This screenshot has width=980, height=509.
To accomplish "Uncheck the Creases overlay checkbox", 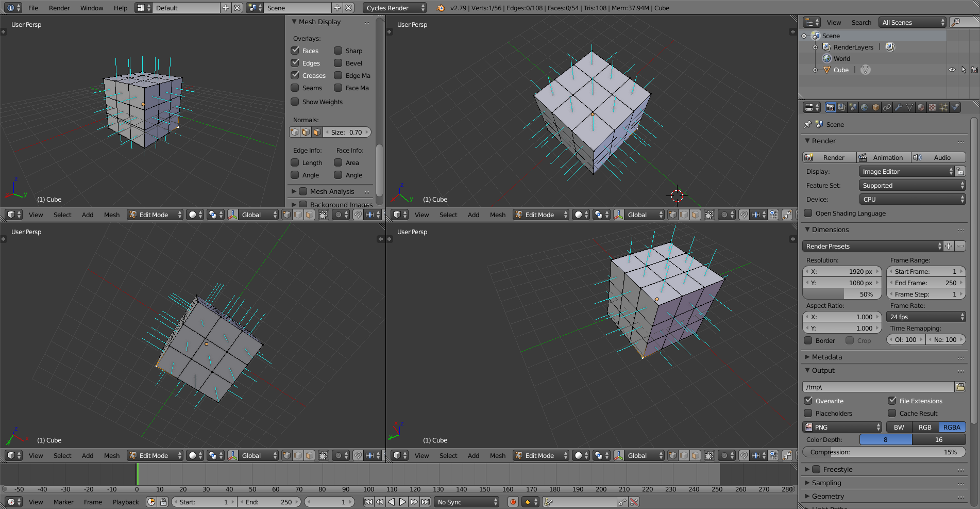I will (295, 75).
